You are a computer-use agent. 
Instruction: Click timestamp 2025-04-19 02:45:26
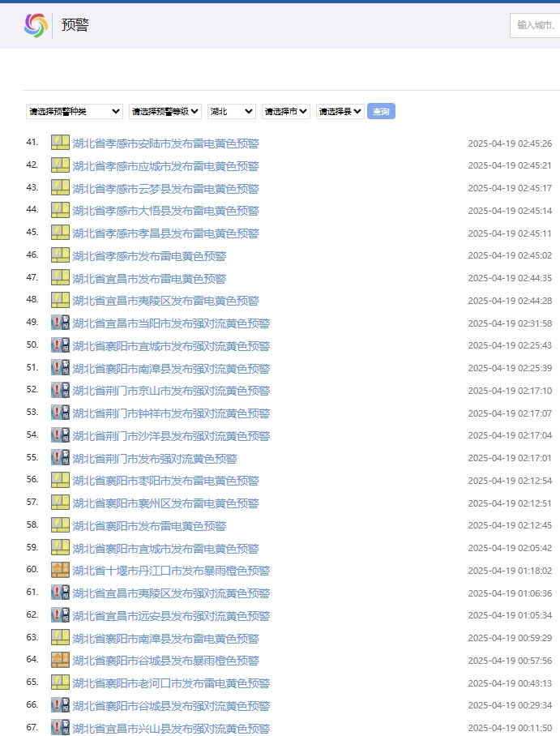coord(510,143)
